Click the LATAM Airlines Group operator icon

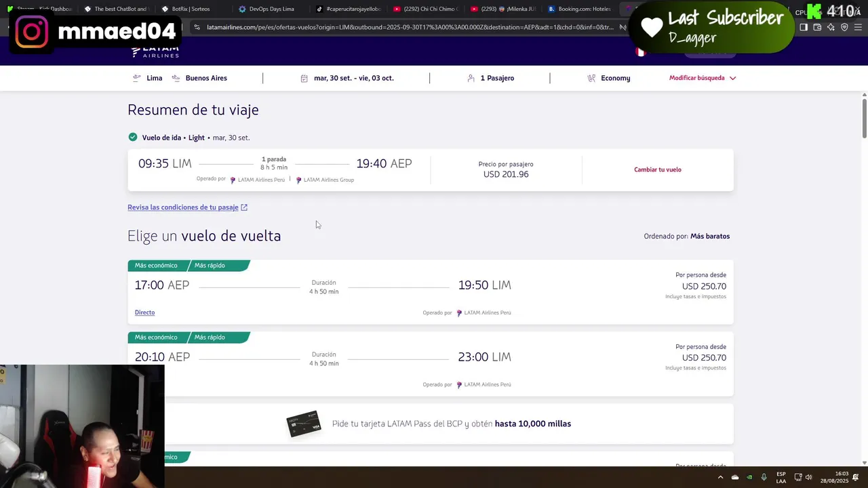pos(298,180)
